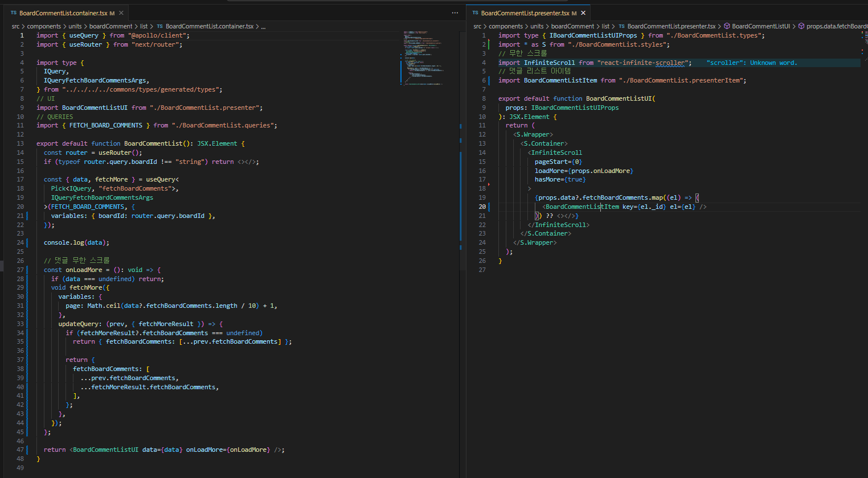This screenshot has width=868, height=478.
Task: Click 'boardComment' breadcrumb in presenter editor
Action: click(572, 26)
